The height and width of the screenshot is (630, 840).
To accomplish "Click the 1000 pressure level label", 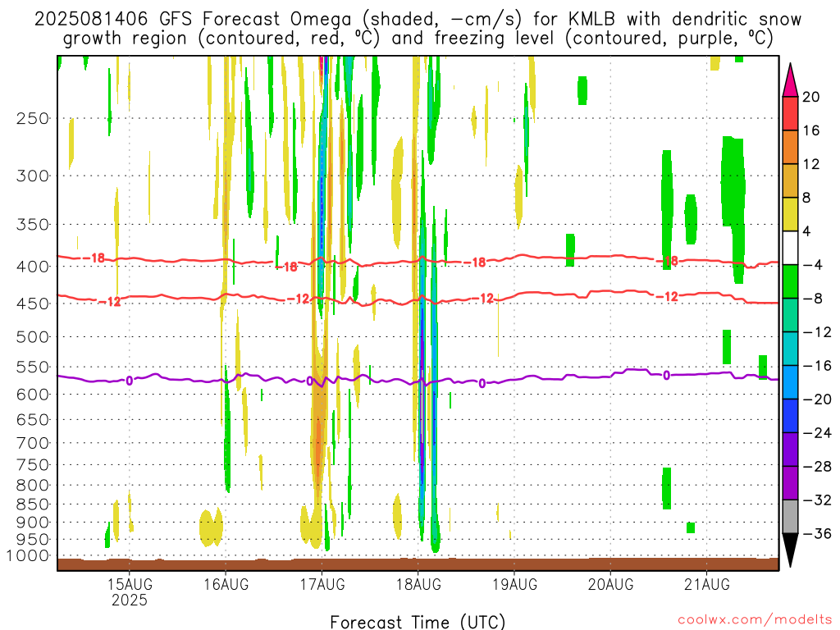I will 28,555.
